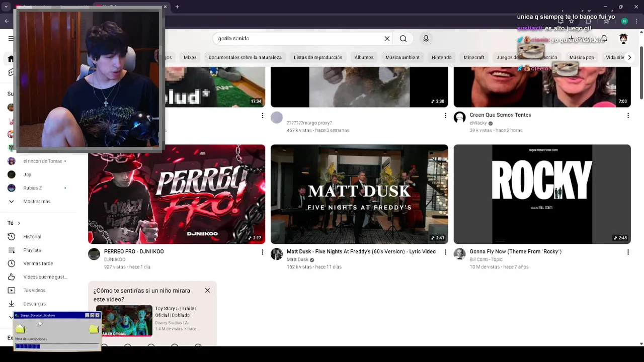Open Matt Dusk Five Nights title link
The height and width of the screenshot is (362, 644).
[361, 252]
